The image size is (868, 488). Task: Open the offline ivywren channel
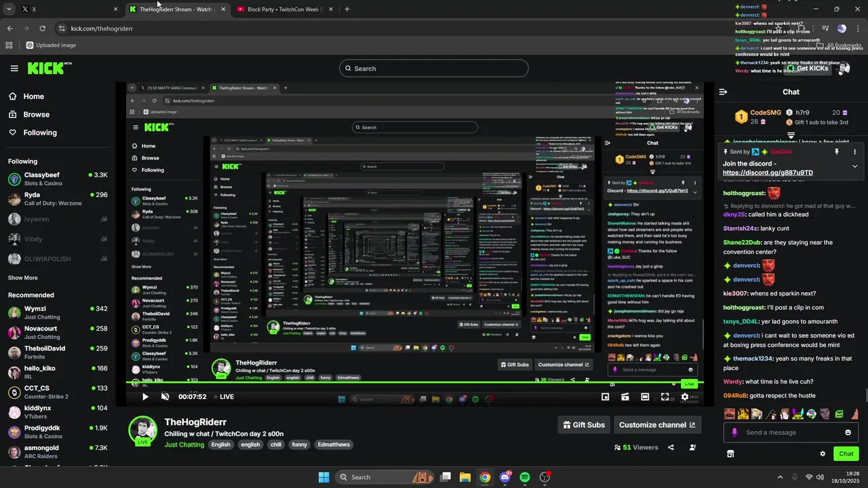(58, 219)
